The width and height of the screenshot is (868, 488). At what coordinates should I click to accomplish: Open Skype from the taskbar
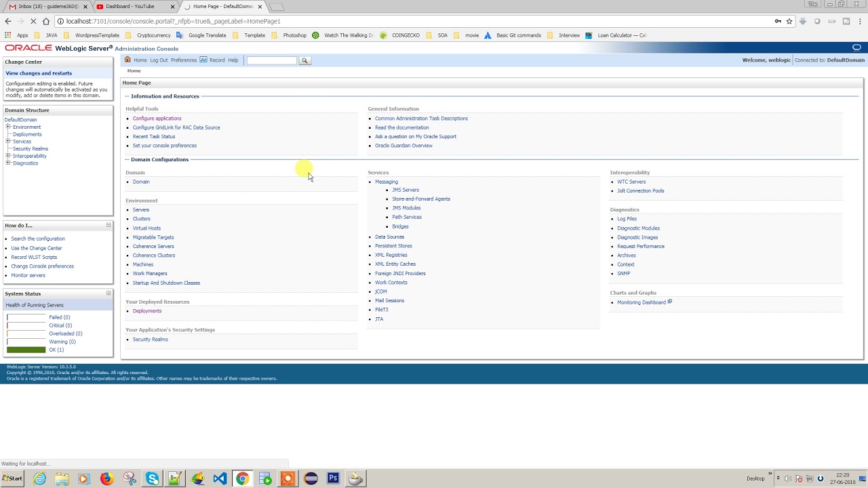[x=153, y=479]
